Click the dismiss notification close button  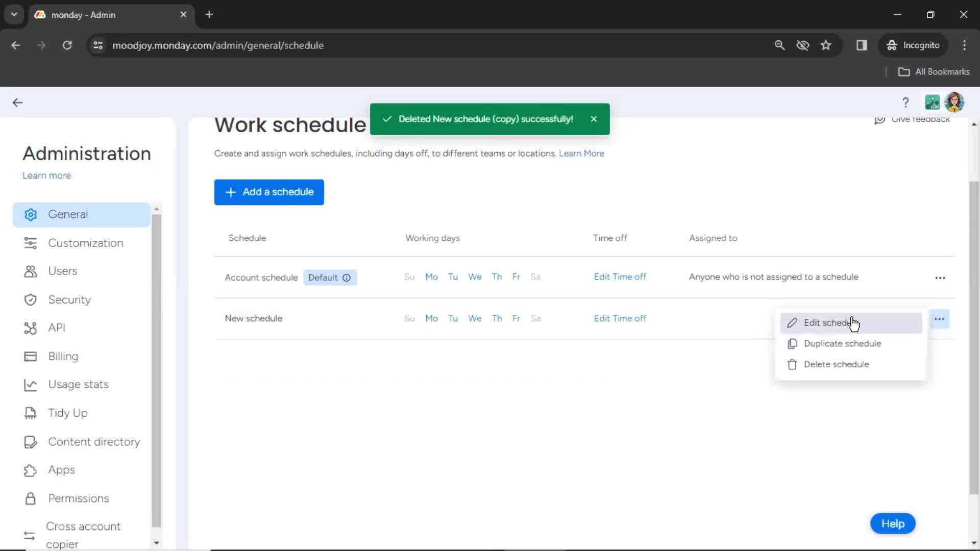tap(594, 119)
